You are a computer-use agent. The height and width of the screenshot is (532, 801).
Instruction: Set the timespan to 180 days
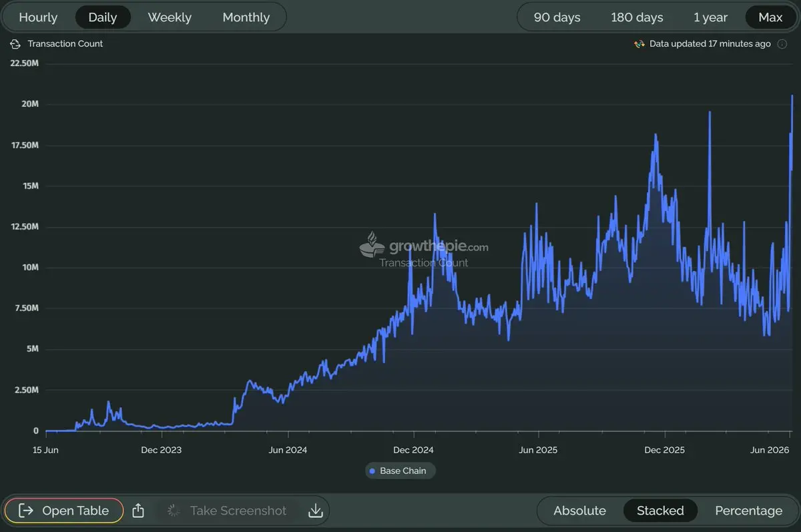click(x=637, y=17)
